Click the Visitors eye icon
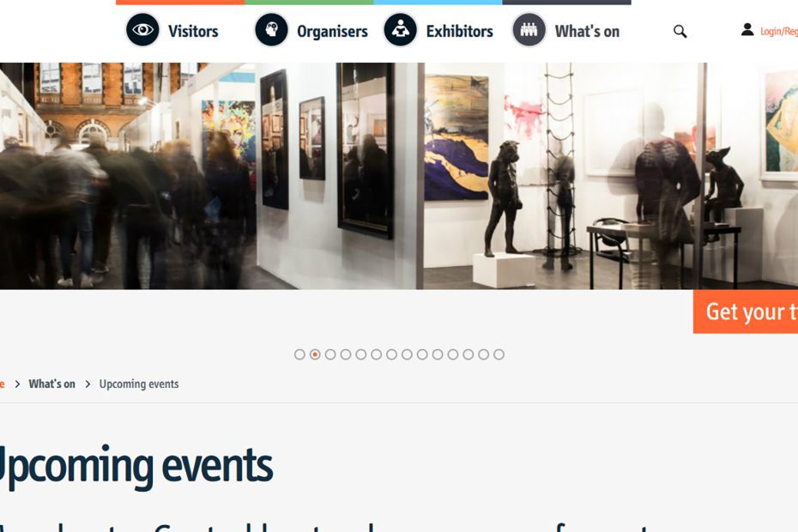Image resolution: width=798 pixels, height=532 pixels. click(142, 30)
